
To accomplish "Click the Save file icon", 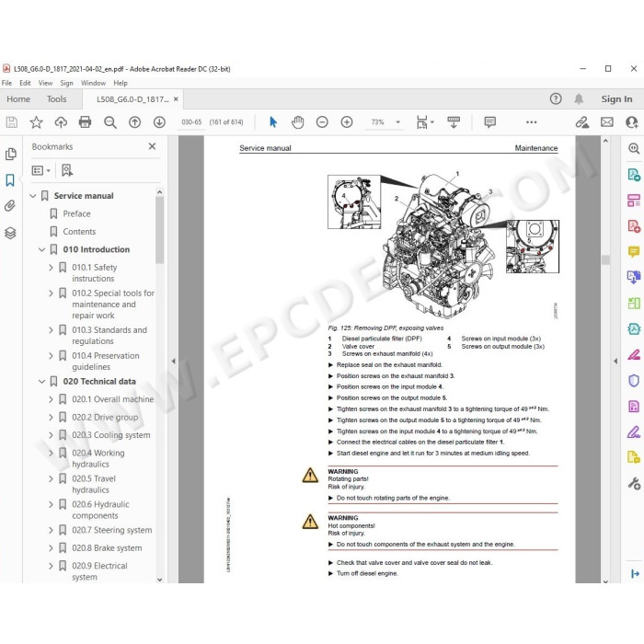I will coord(11,122).
